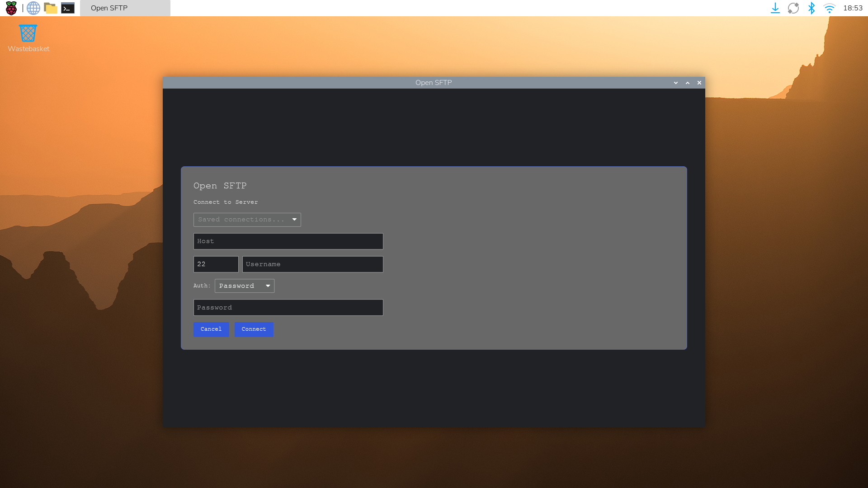Image resolution: width=868 pixels, height=488 pixels.
Task: Click the shade arrow in the title bar
Action: coord(675,83)
